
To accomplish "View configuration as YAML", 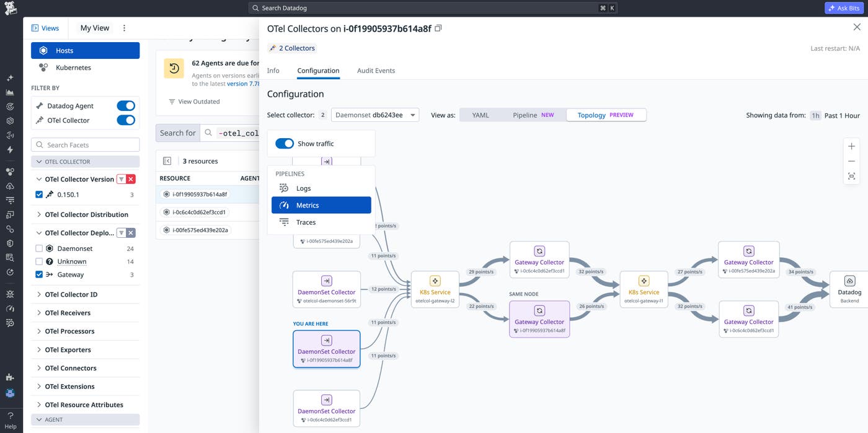I will tap(480, 115).
